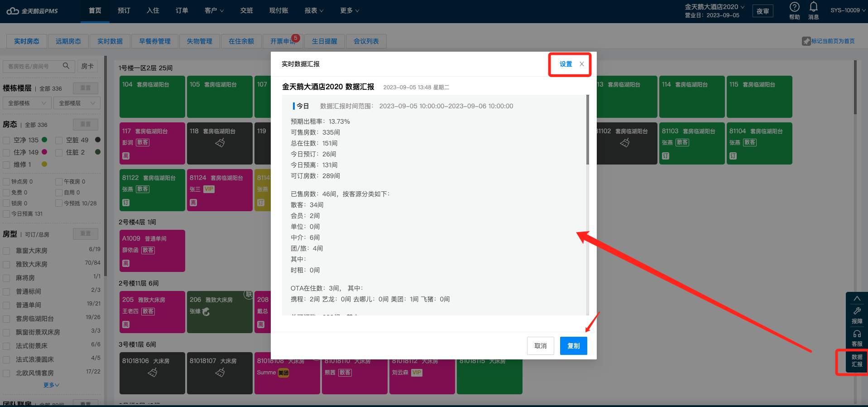Open the 早餐券管理 tab
Viewport: 868px width, 407px height.
tap(155, 41)
